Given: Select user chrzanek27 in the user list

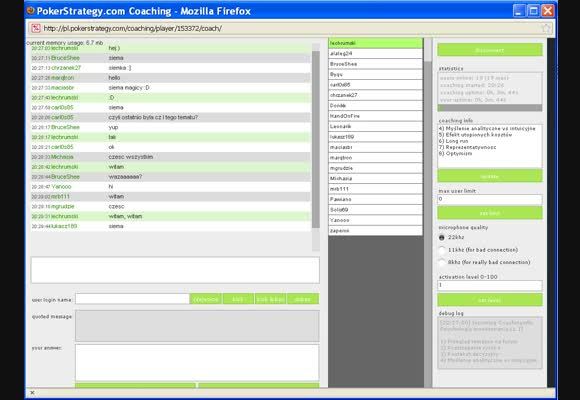Looking at the screenshot, I should 375,95.
